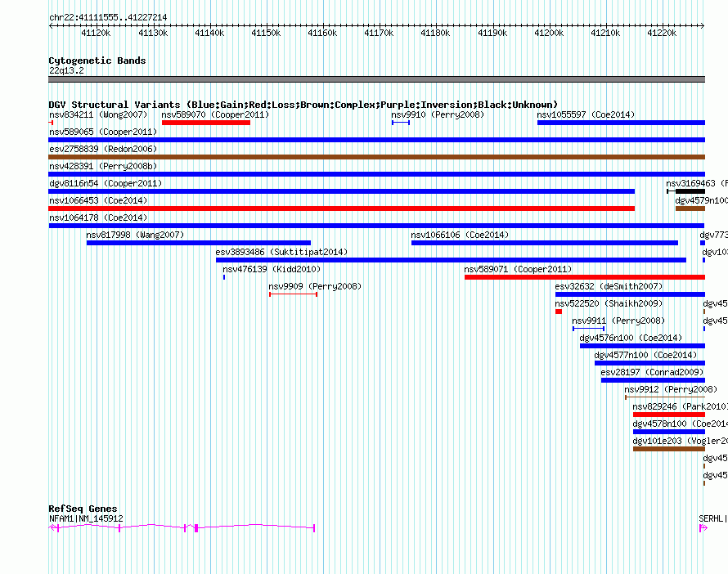Open the dgv4576n100 (Coe2014) blue bar

pyautogui.click(x=643, y=346)
